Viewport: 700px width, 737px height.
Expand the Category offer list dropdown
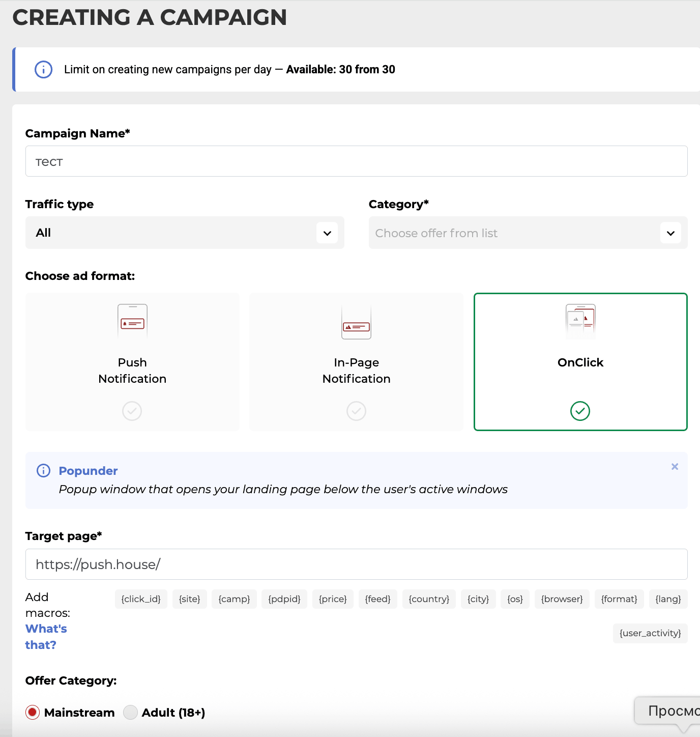click(x=514, y=233)
